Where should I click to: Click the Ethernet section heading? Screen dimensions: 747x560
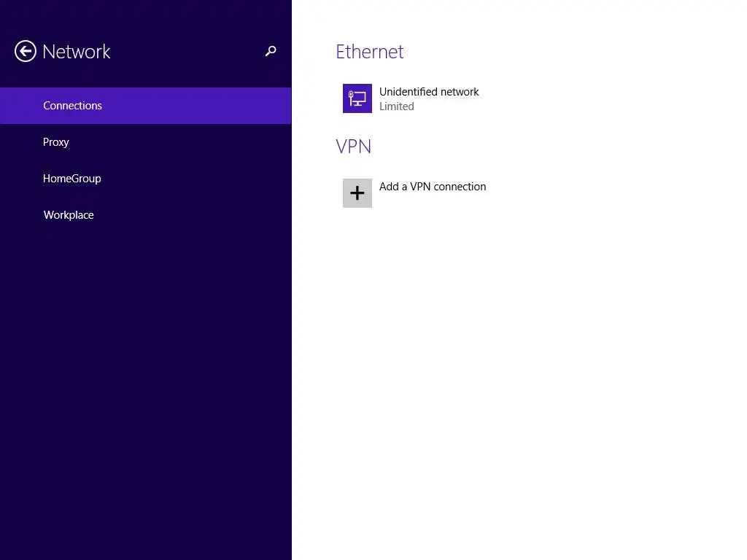pyautogui.click(x=369, y=52)
